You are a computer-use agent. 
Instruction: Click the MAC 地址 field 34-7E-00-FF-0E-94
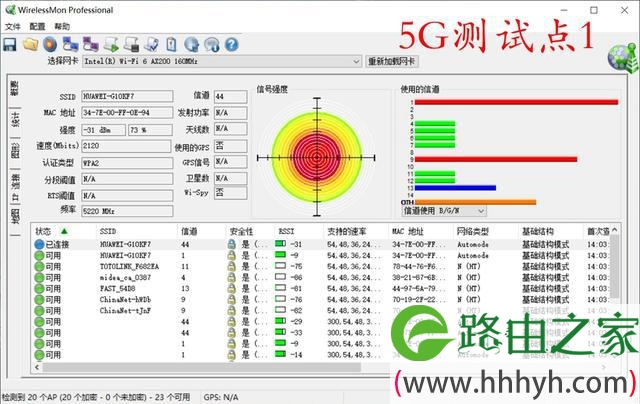click(x=127, y=113)
